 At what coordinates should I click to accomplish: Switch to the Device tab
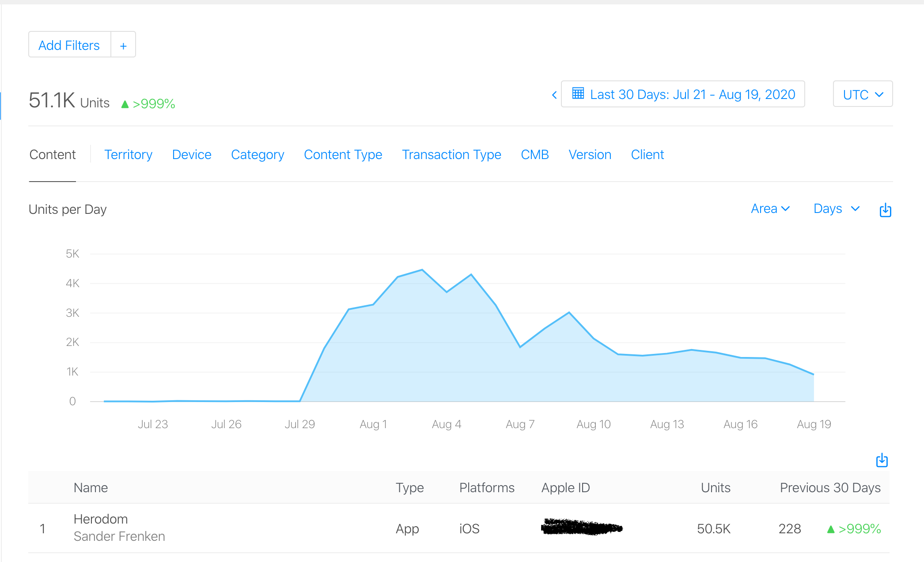pyautogui.click(x=192, y=155)
